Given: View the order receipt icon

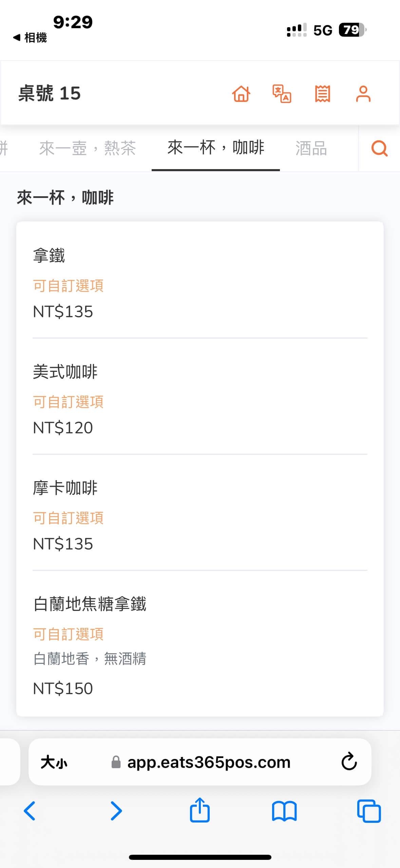Looking at the screenshot, I should [322, 94].
